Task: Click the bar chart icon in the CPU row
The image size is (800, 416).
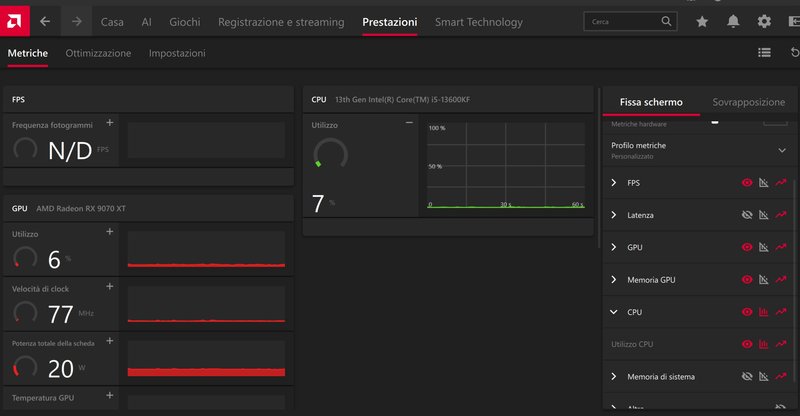Action: 764,312
